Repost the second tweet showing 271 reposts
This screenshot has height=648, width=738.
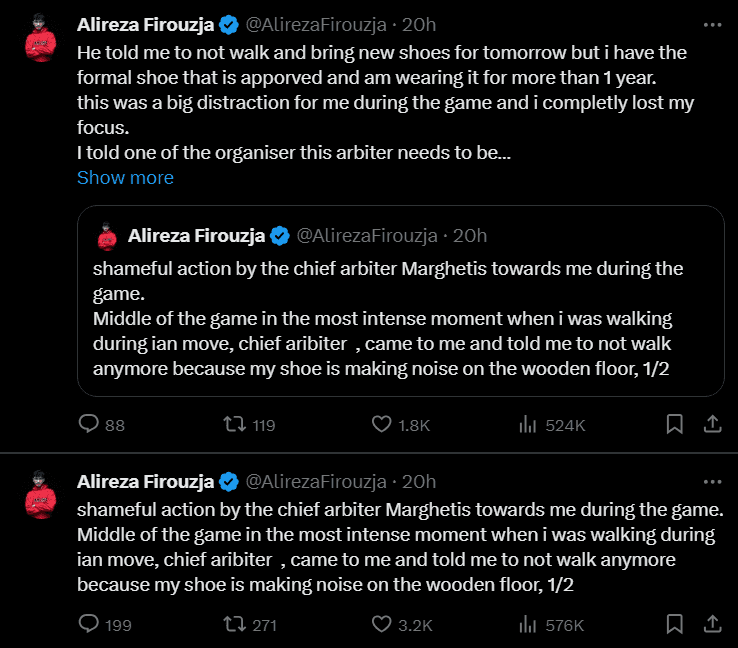tap(233, 625)
